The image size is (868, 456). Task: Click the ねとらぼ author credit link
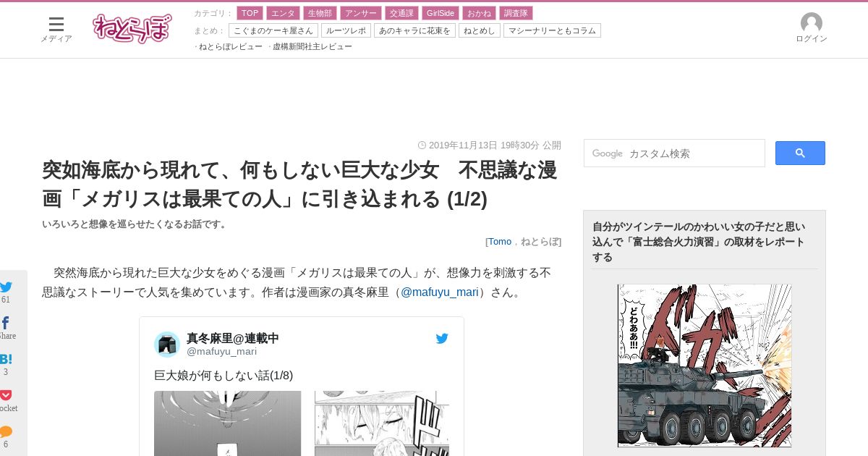tap(539, 242)
